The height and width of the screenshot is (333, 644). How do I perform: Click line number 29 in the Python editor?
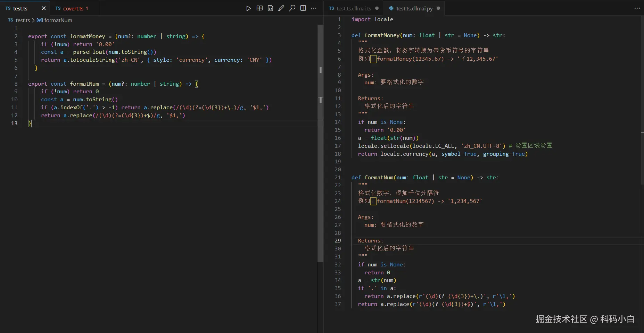pos(338,241)
